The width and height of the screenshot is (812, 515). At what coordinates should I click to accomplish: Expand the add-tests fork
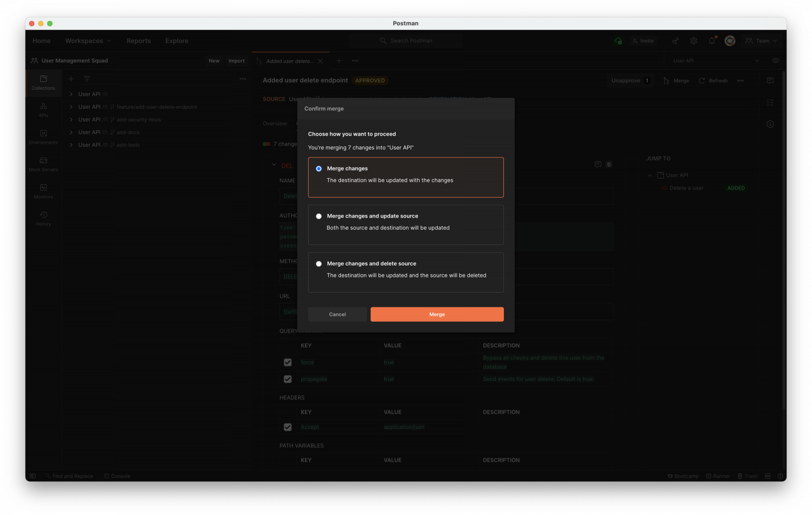(x=71, y=145)
